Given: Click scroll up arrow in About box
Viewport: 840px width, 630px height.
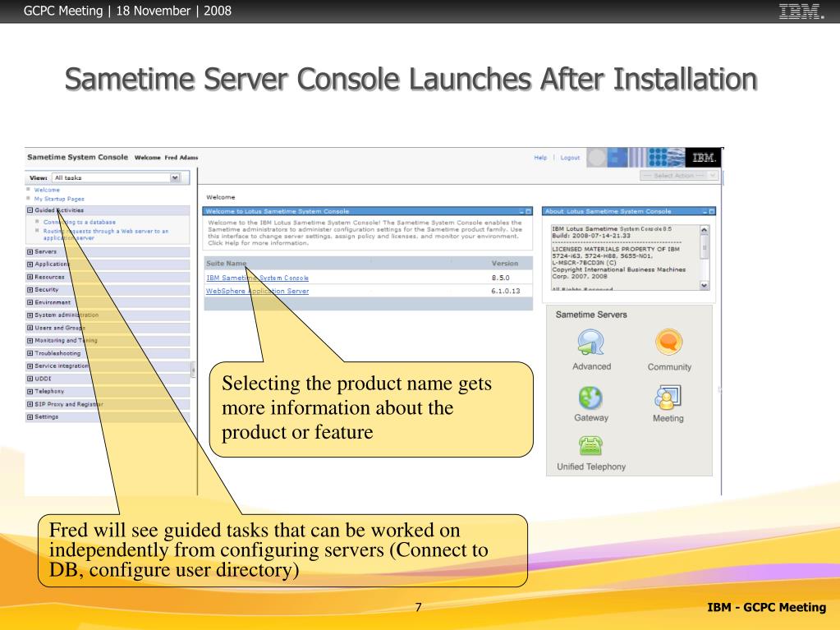Looking at the screenshot, I should click(x=705, y=230).
